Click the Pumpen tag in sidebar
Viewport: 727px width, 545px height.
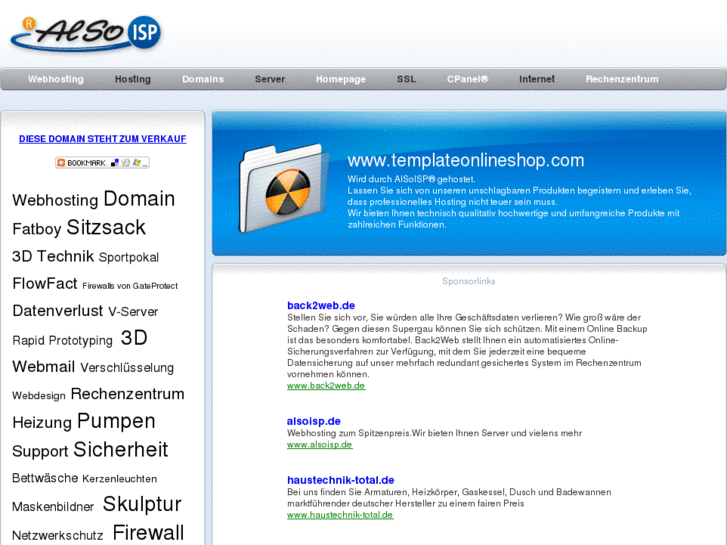coord(116,421)
